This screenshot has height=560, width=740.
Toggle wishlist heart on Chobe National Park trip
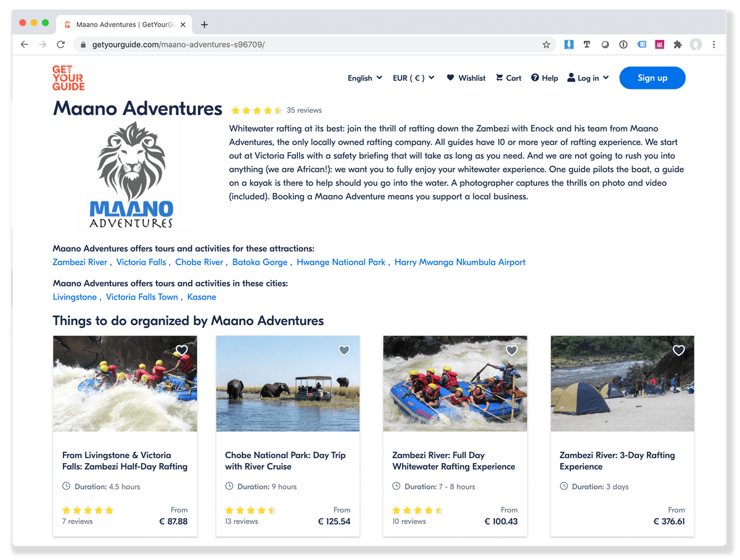click(344, 350)
